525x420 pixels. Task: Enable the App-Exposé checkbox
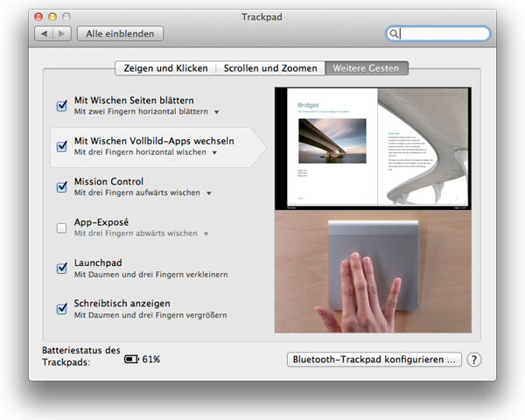62,227
